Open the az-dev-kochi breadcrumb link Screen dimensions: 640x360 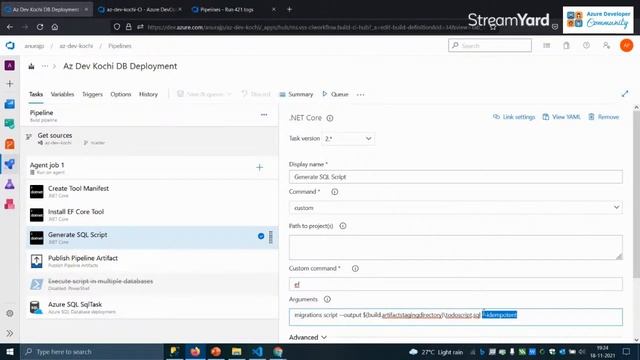[x=76, y=46]
